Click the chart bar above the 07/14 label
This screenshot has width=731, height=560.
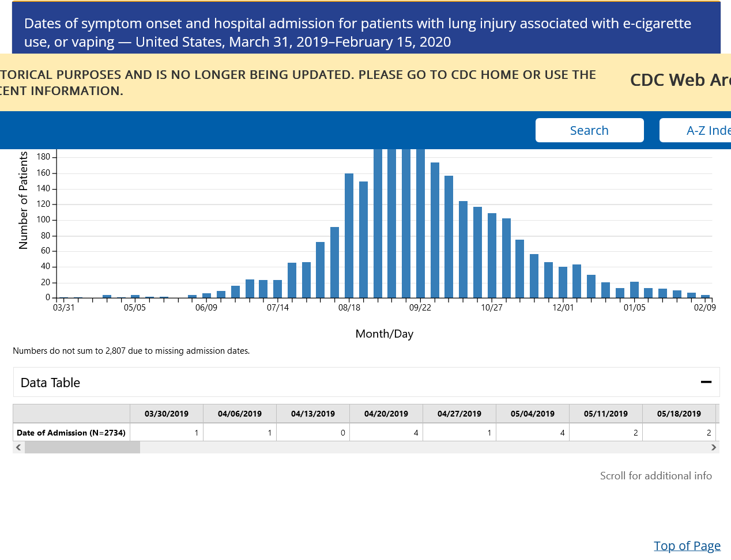point(278,289)
